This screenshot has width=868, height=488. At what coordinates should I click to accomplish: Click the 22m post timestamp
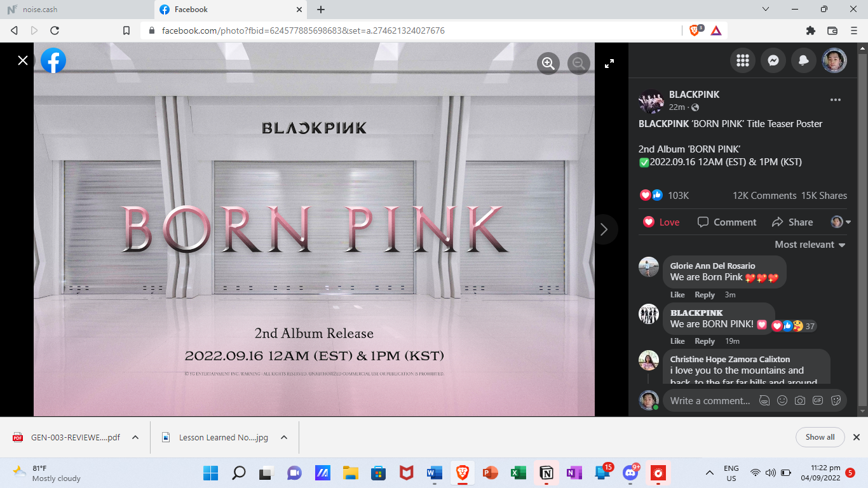pyautogui.click(x=677, y=107)
